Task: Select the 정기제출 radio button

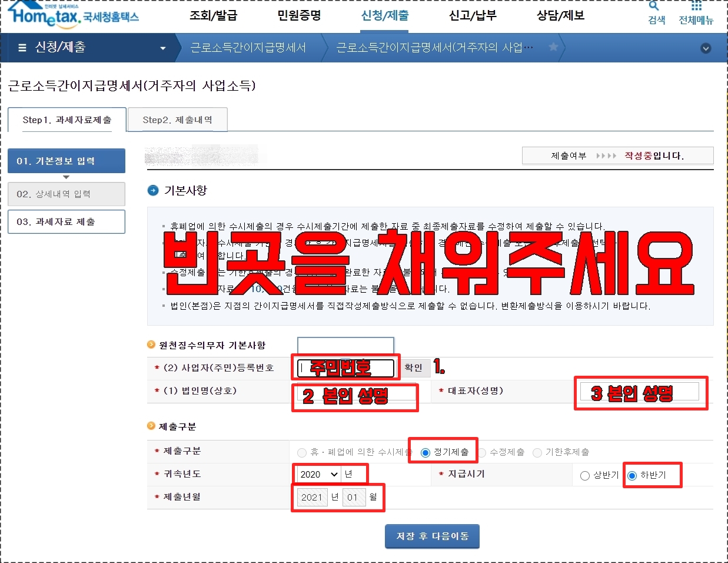Action: (426, 452)
